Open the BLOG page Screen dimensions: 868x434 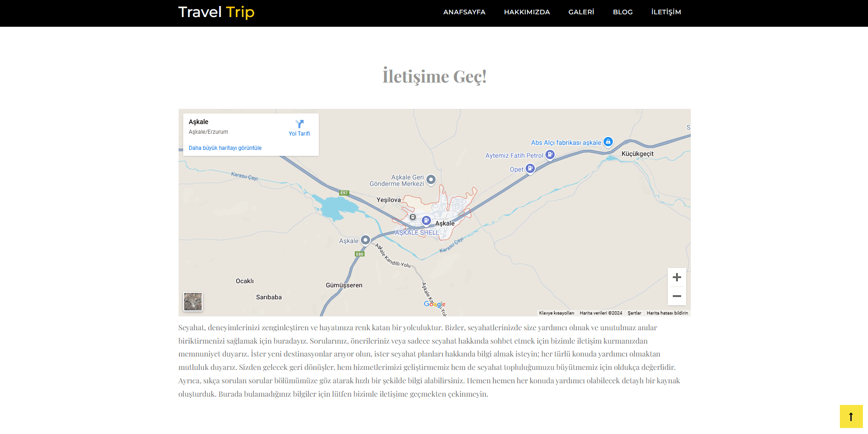pos(623,12)
